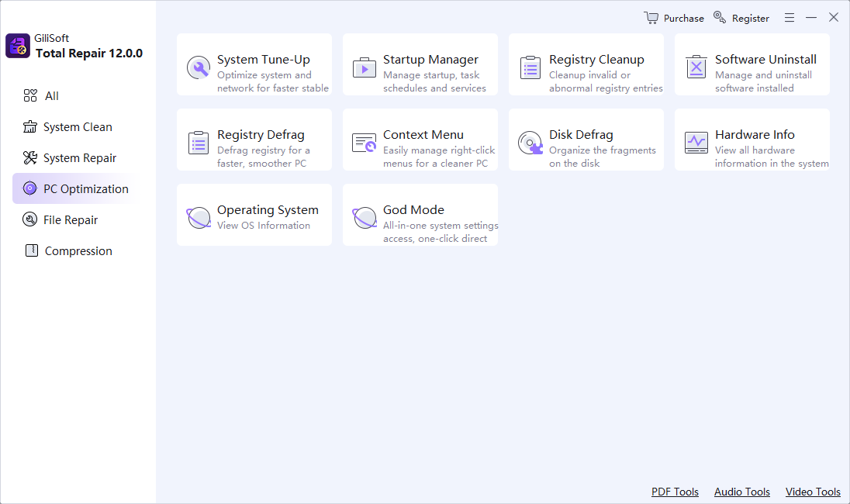Viewport: 850px width, 504px height.
Task: Switch to System Clean category
Action: click(x=77, y=127)
